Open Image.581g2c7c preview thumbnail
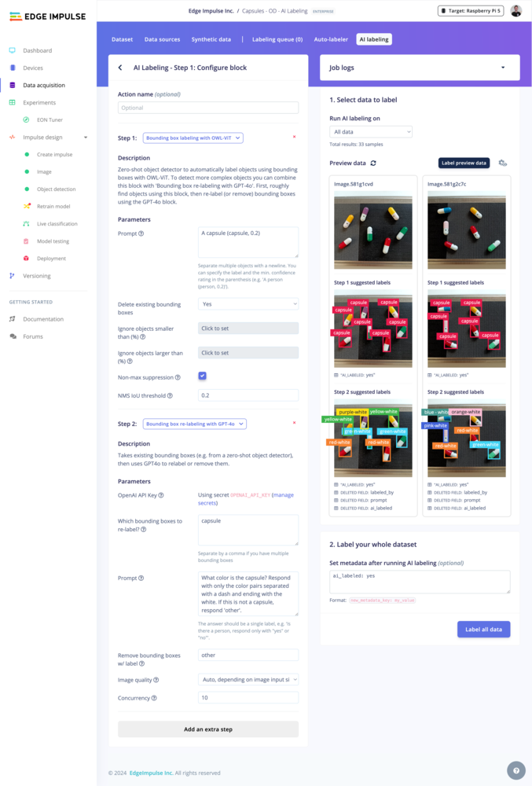The image size is (532, 786). 467,230
